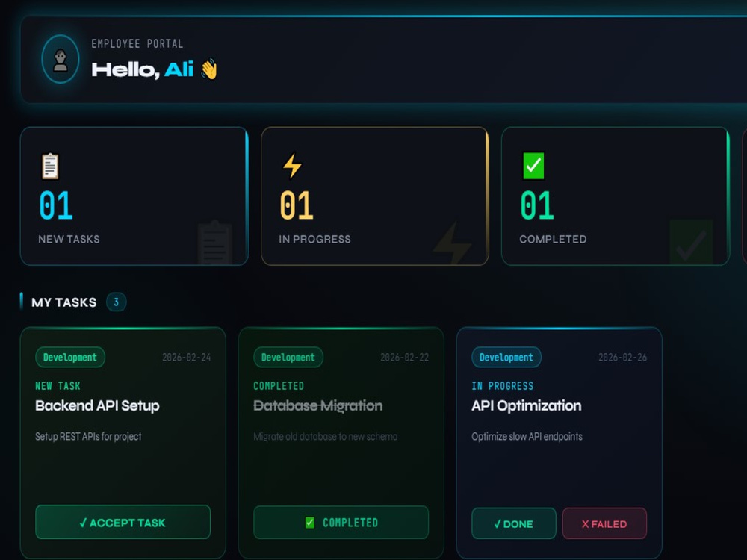
Task: Click the user avatar icon
Action: [x=61, y=60]
